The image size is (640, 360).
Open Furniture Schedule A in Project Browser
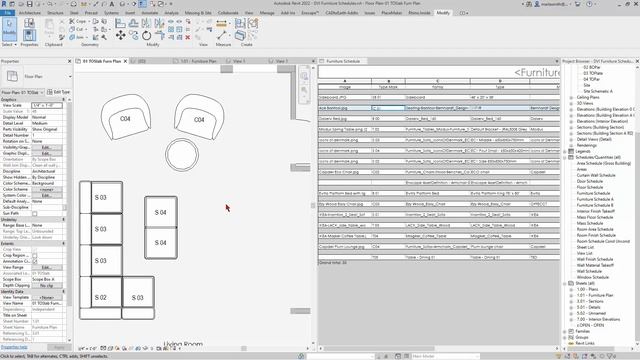[595, 199]
